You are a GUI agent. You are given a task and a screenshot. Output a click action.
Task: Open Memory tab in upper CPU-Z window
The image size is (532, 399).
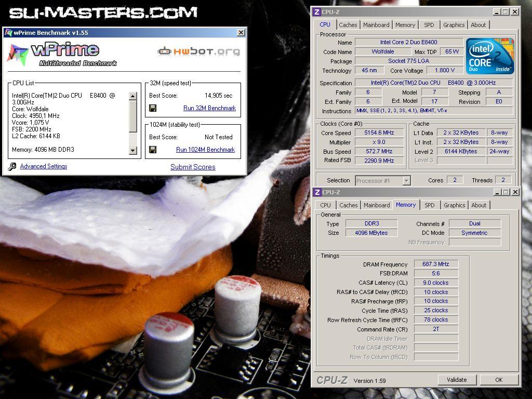coord(405,25)
